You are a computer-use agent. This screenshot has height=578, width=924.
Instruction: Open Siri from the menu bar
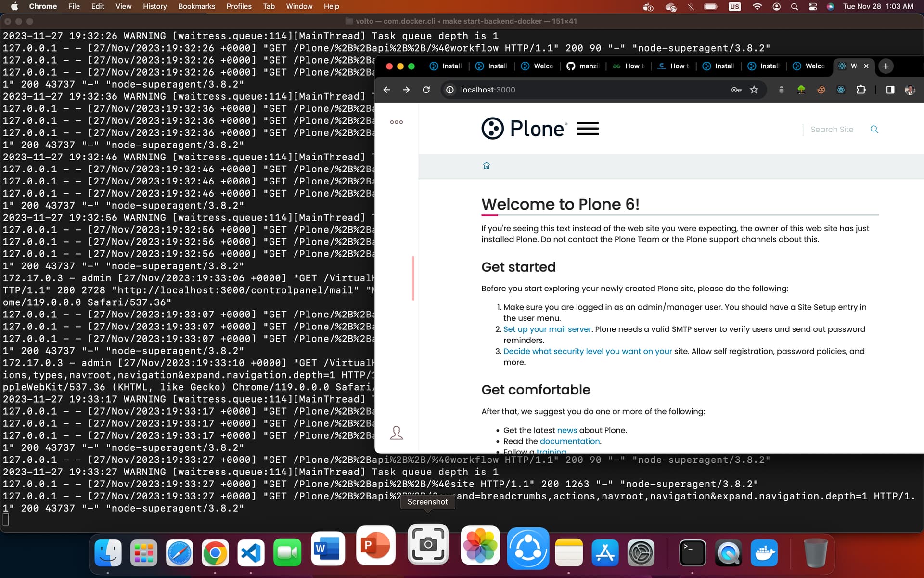click(x=830, y=7)
